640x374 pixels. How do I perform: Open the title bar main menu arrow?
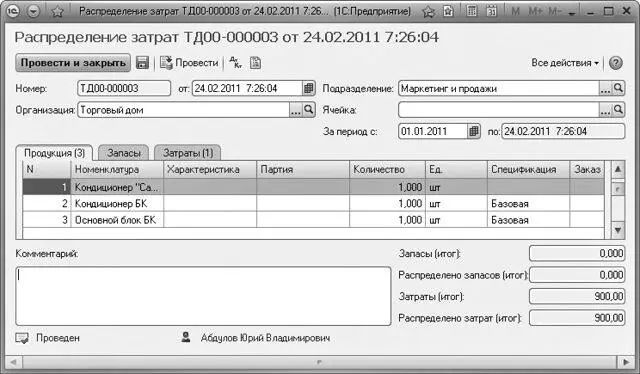pos(33,11)
